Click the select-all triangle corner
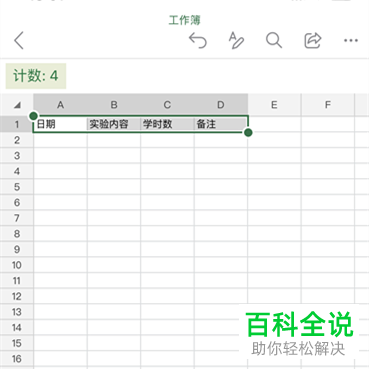Screen dimensions: 369x369 tap(17, 105)
